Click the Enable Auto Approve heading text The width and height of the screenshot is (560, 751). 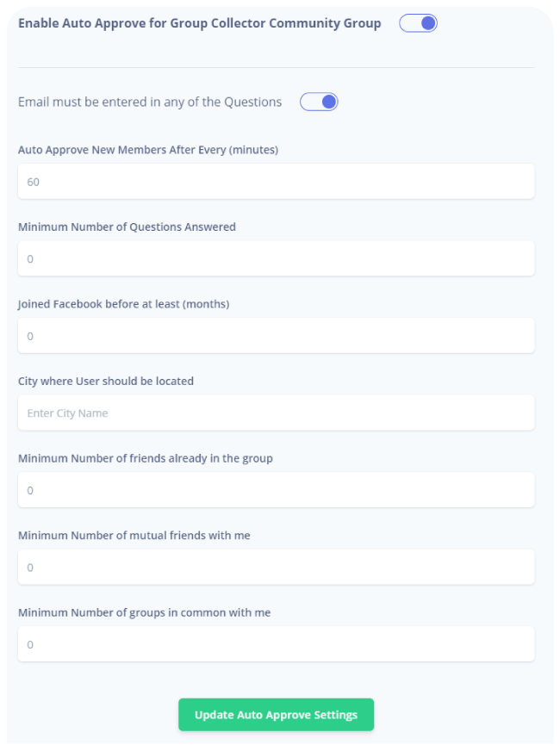tap(198, 23)
